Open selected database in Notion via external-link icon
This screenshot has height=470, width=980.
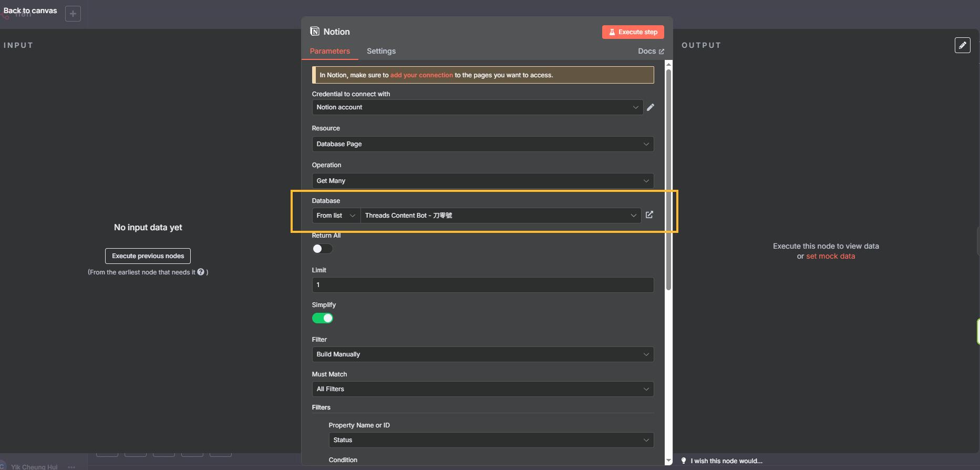(649, 214)
